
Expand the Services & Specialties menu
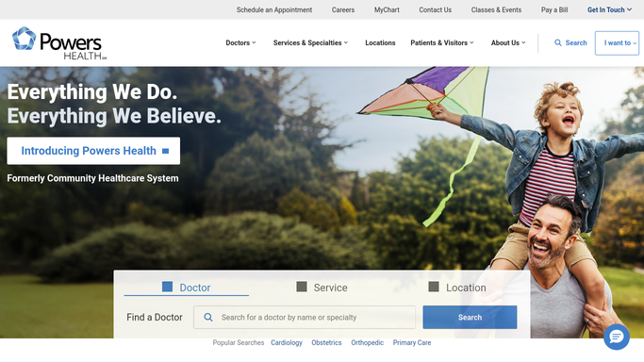[310, 42]
